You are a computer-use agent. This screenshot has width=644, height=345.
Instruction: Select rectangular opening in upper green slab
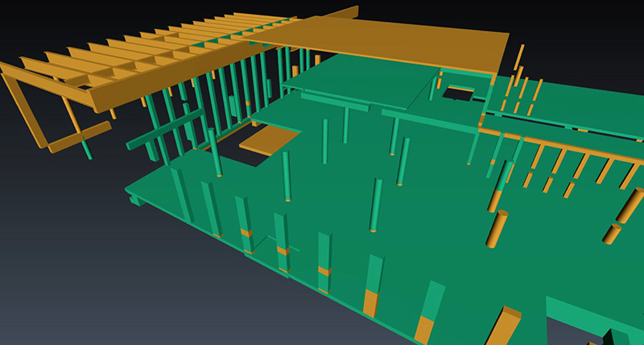459,94
